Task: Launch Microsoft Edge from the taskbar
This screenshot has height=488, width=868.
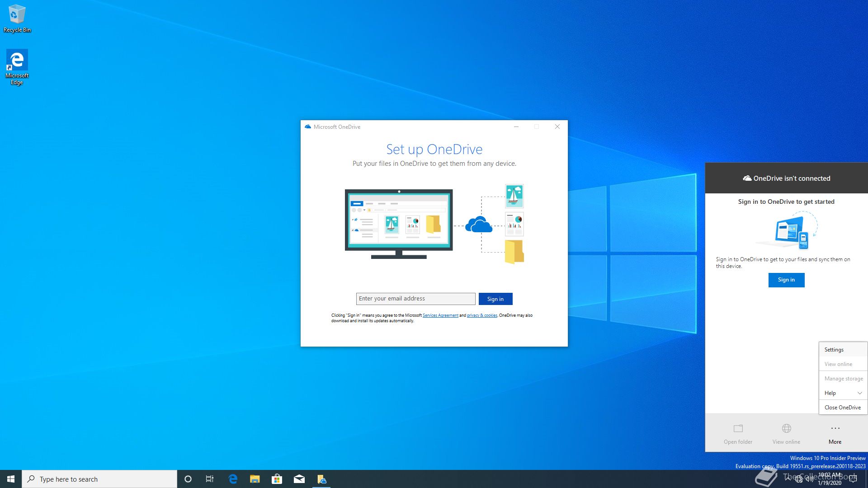Action: pyautogui.click(x=233, y=479)
